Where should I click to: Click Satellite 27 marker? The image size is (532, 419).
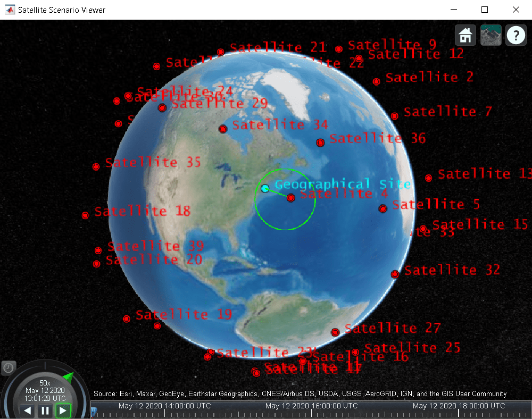335,332
